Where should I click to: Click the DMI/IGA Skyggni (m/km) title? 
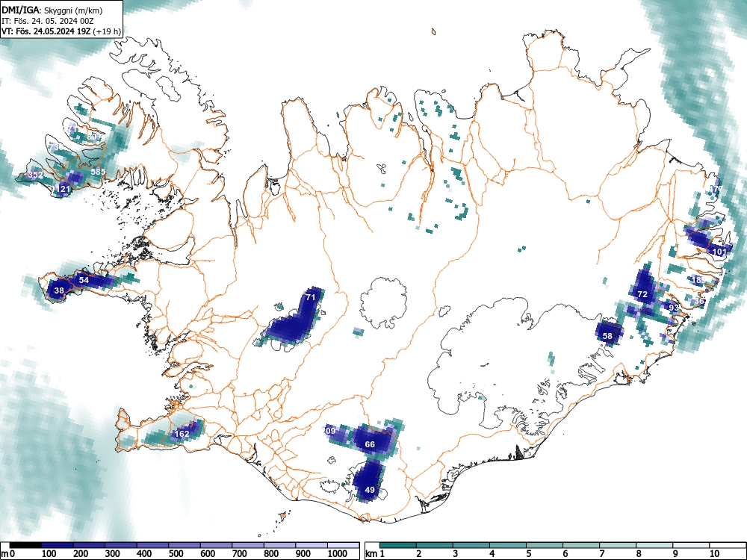[52, 10]
